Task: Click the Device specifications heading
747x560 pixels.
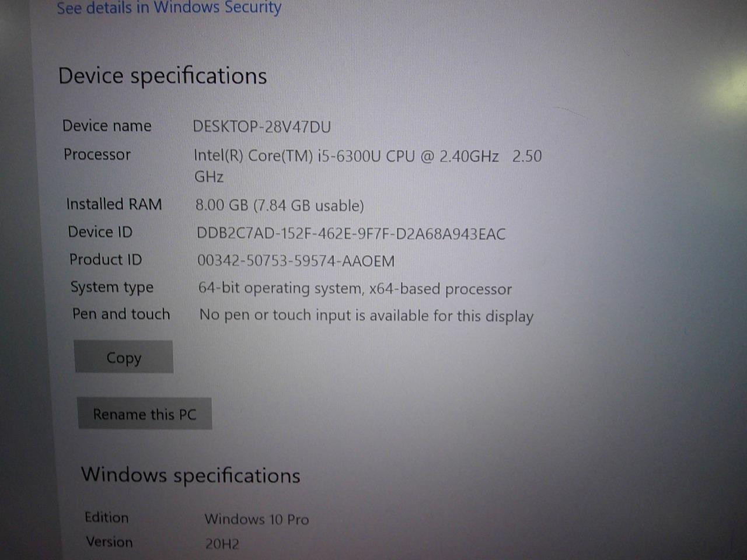Action: point(163,76)
